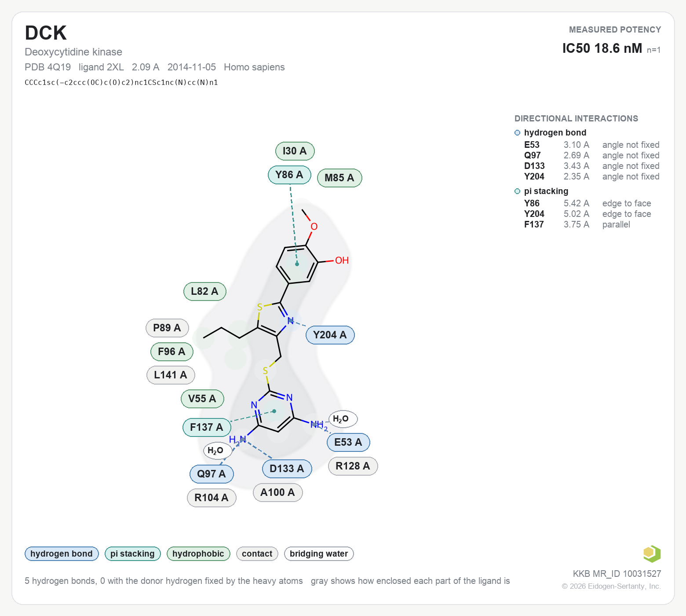The height and width of the screenshot is (616, 686).
Task: Choose the V55 A residue label
Action: pyautogui.click(x=202, y=399)
